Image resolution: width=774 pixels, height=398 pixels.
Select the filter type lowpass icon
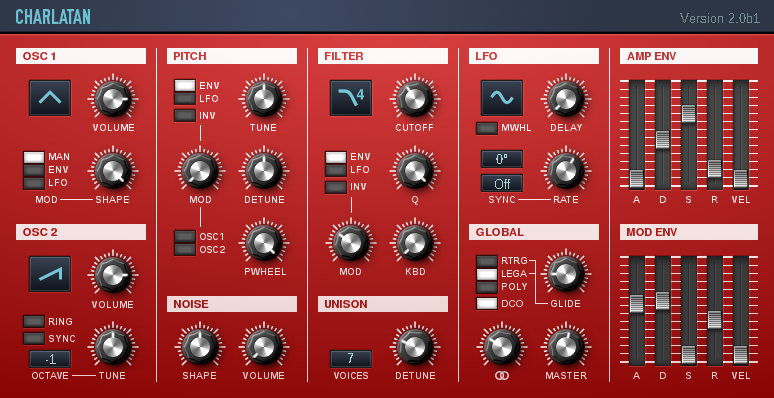(x=351, y=98)
